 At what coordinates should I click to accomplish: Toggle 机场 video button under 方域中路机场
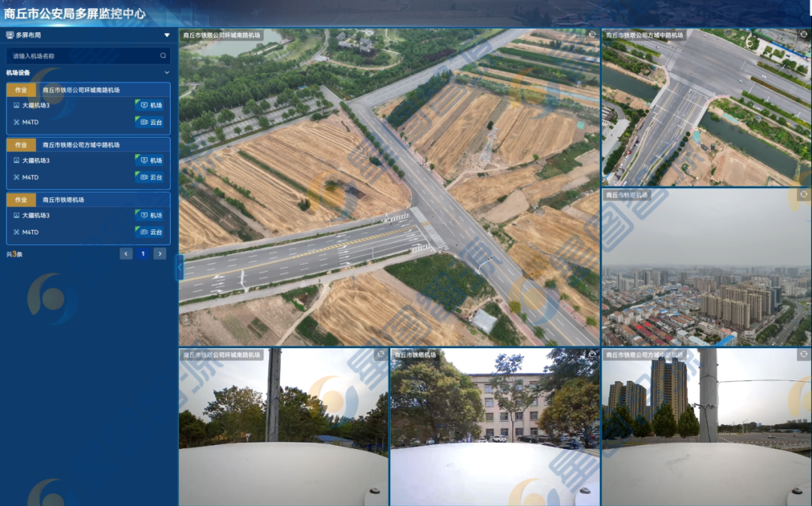coord(150,160)
